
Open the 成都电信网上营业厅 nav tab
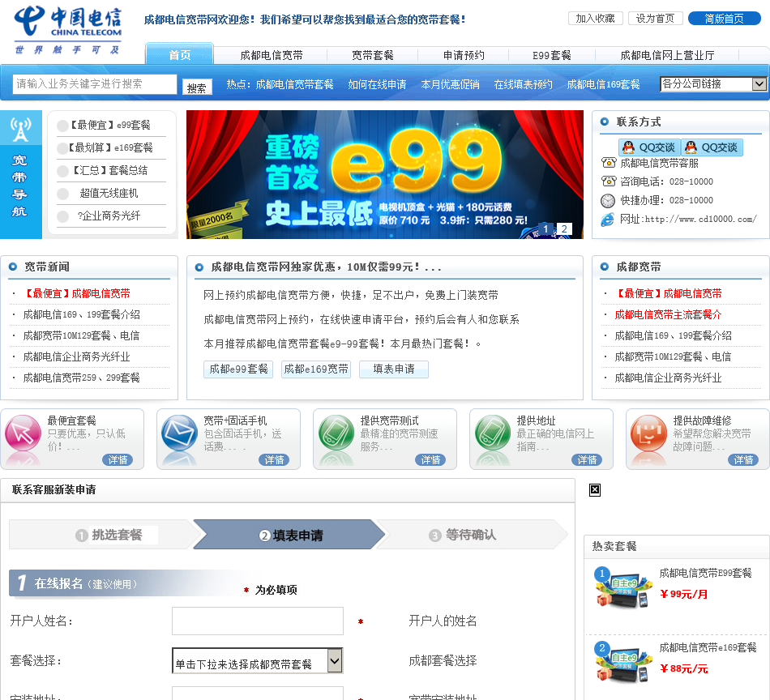[x=667, y=55]
